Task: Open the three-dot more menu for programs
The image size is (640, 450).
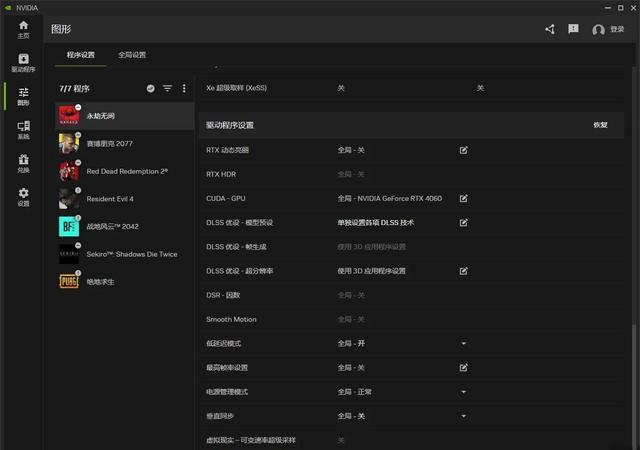Action: click(184, 88)
